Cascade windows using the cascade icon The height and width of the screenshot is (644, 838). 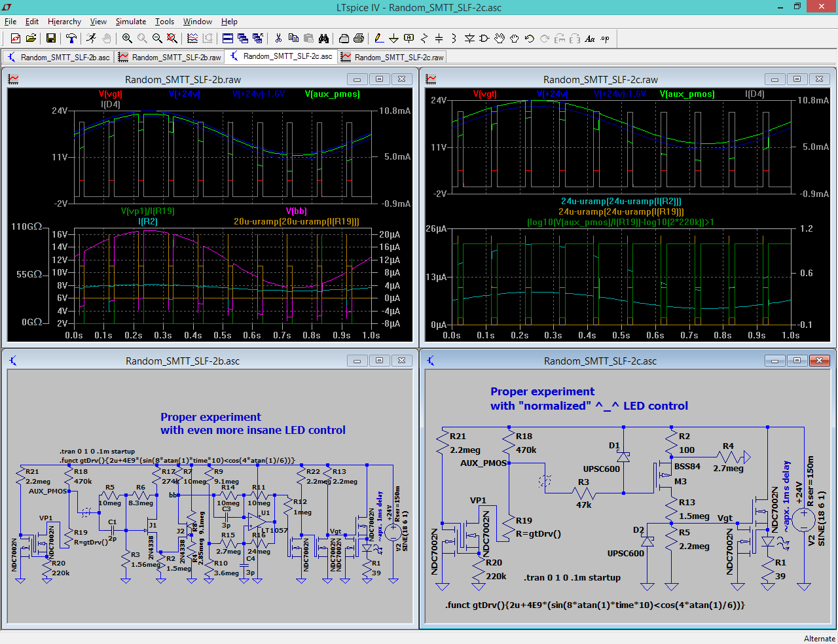[243, 39]
